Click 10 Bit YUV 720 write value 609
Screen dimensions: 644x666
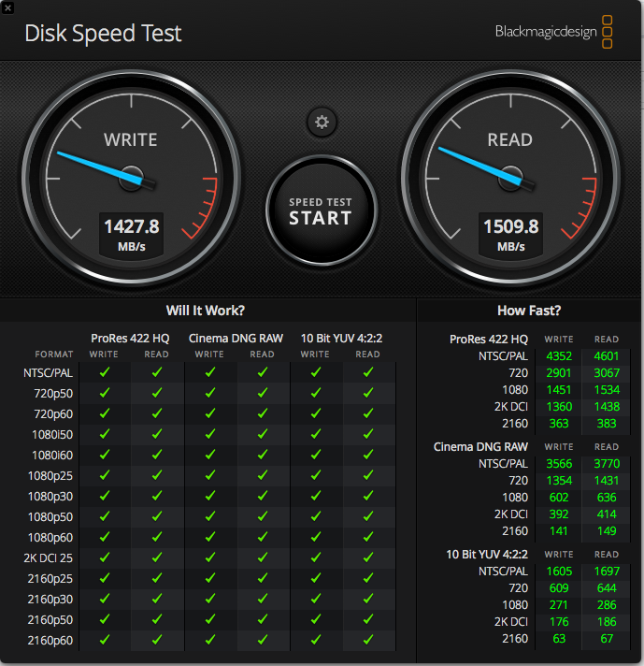coord(559,587)
